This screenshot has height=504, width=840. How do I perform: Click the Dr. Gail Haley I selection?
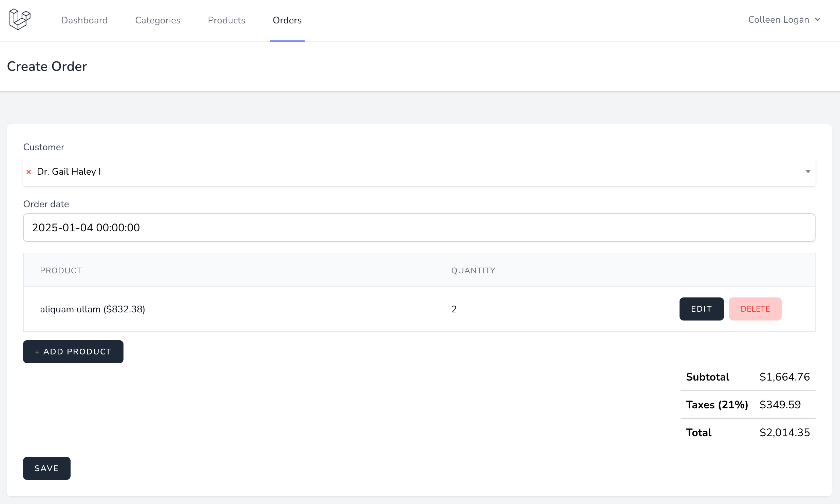(x=69, y=172)
